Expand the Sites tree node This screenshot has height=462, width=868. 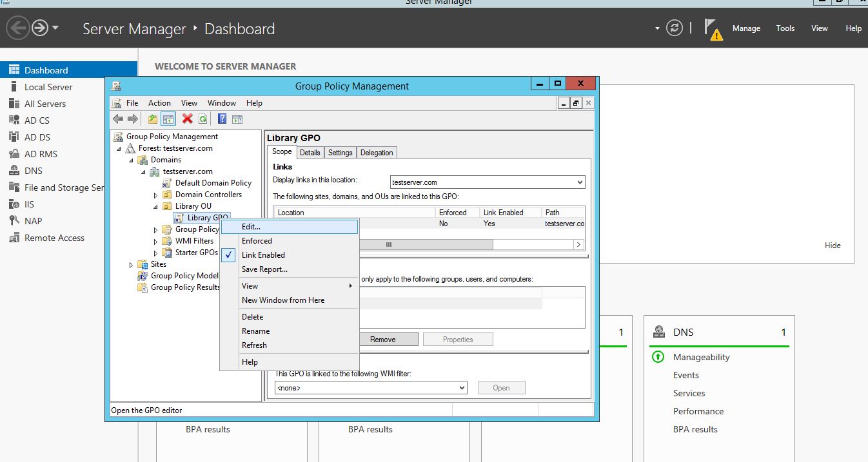click(131, 264)
